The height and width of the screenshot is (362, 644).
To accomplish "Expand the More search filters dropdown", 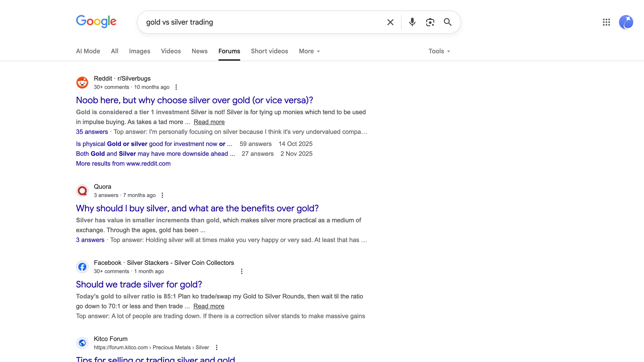I will click(309, 51).
